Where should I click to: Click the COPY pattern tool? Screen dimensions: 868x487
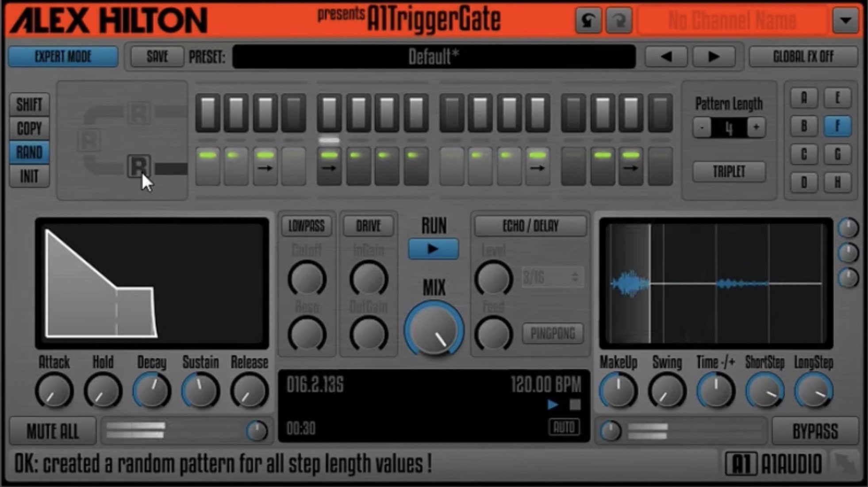click(x=29, y=128)
